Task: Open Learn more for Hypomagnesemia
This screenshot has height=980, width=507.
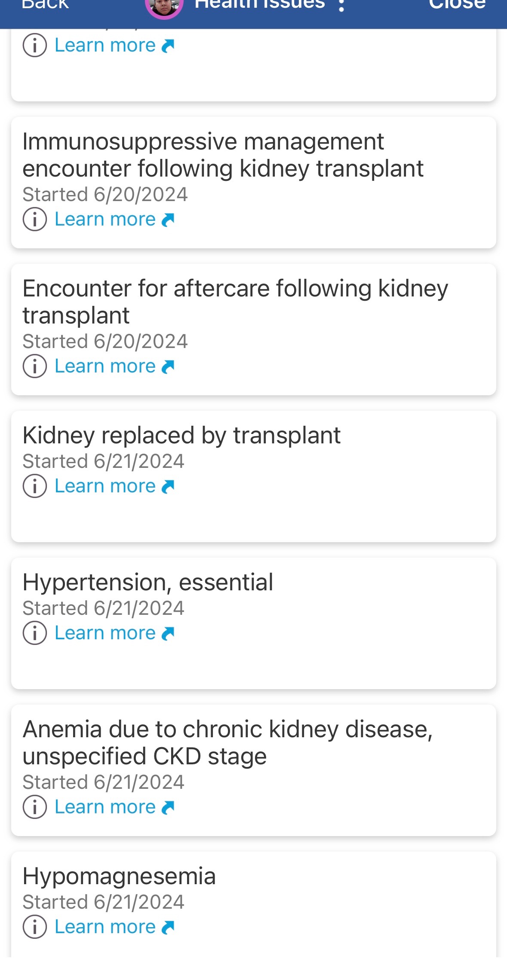Action: [114, 927]
